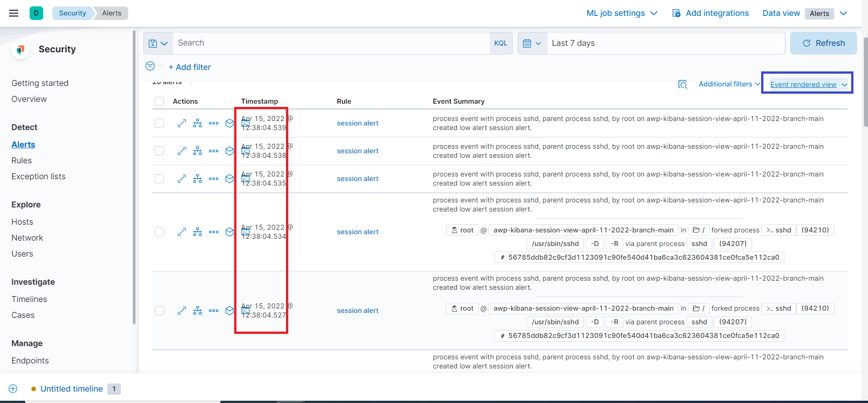
Task: Go to Getting started in sidebar
Action: coord(40,83)
